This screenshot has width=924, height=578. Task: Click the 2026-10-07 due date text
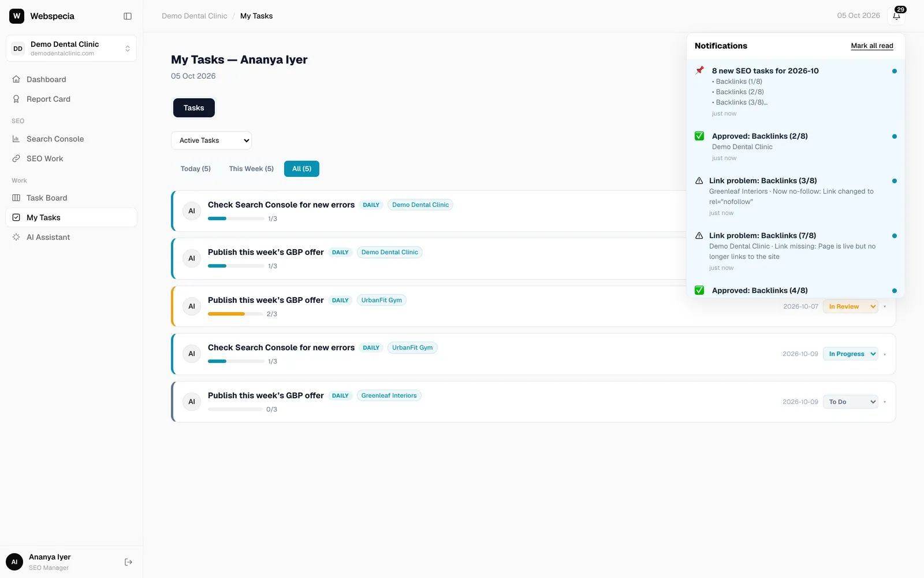[800, 306]
